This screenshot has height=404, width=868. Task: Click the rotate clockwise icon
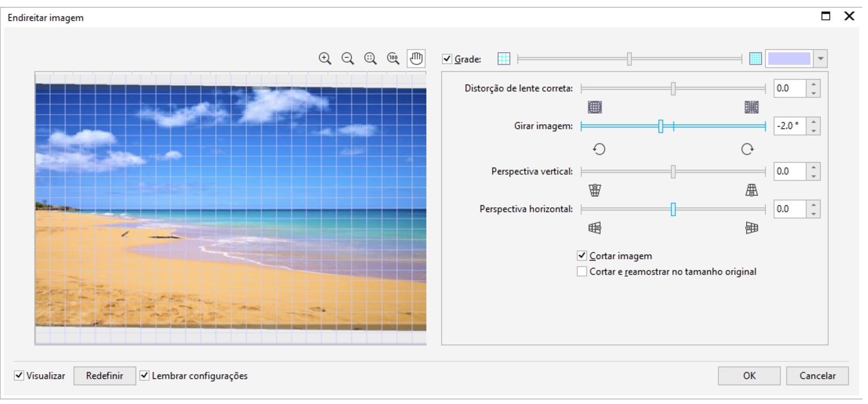pos(747,149)
